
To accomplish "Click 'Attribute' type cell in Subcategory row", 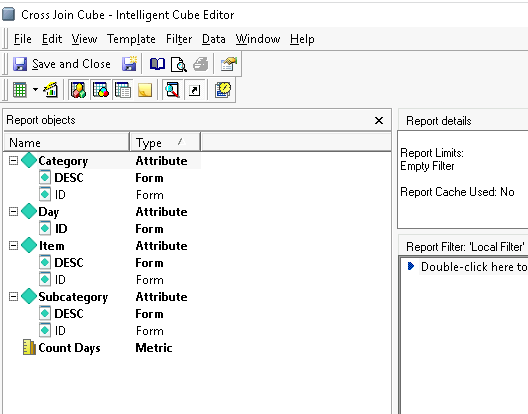I will coord(162,296).
